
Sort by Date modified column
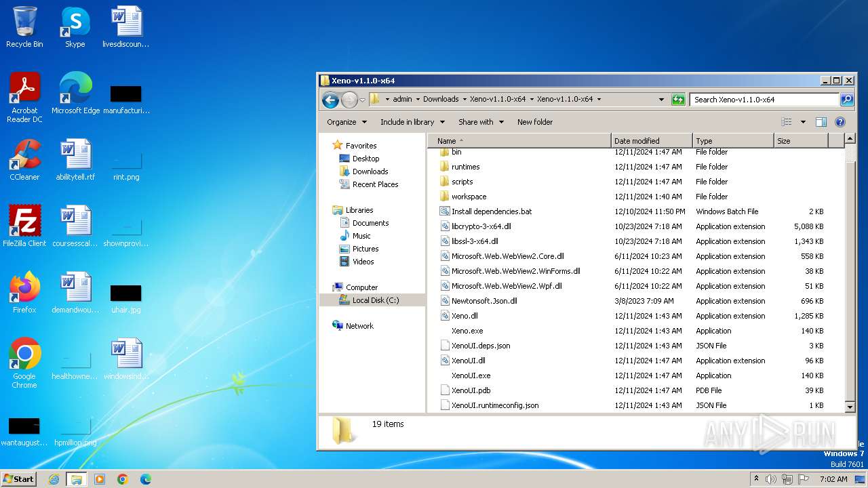[651, 141]
